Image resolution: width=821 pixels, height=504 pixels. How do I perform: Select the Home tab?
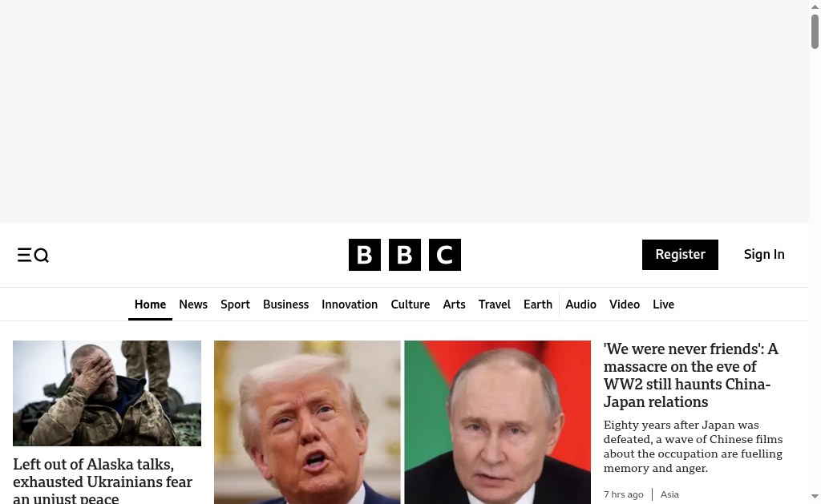click(150, 304)
